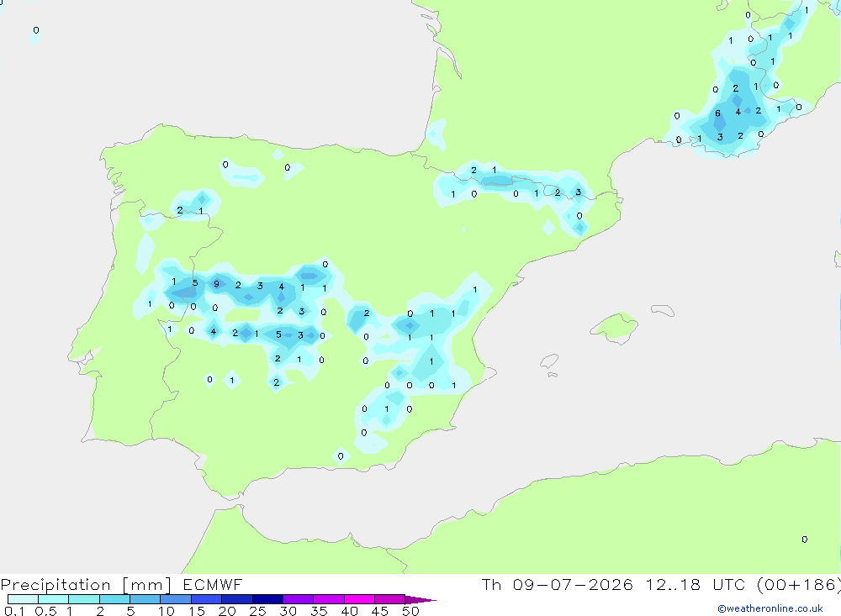This screenshot has width=841, height=616.
Task: Click the 2–5 mm sky-blue legend swatch
Action: click(x=114, y=599)
